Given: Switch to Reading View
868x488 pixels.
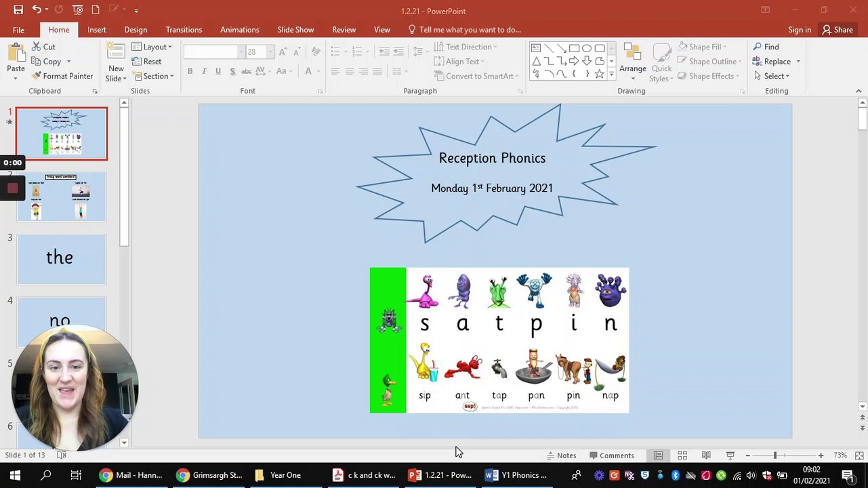Looking at the screenshot, I should (706, 455).
